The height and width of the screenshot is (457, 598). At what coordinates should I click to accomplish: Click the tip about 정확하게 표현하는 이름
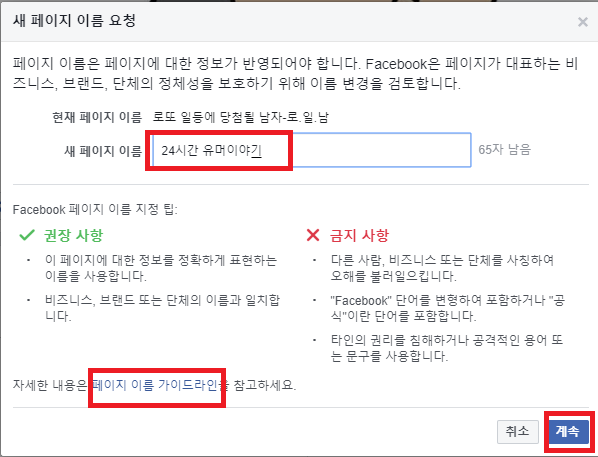click(161, 268)
